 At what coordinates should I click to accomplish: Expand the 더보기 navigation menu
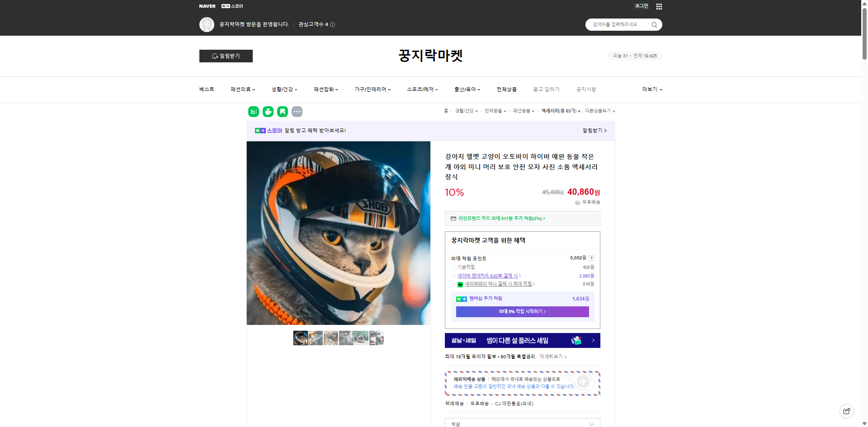pyautogui.click(x=651, y=89)
